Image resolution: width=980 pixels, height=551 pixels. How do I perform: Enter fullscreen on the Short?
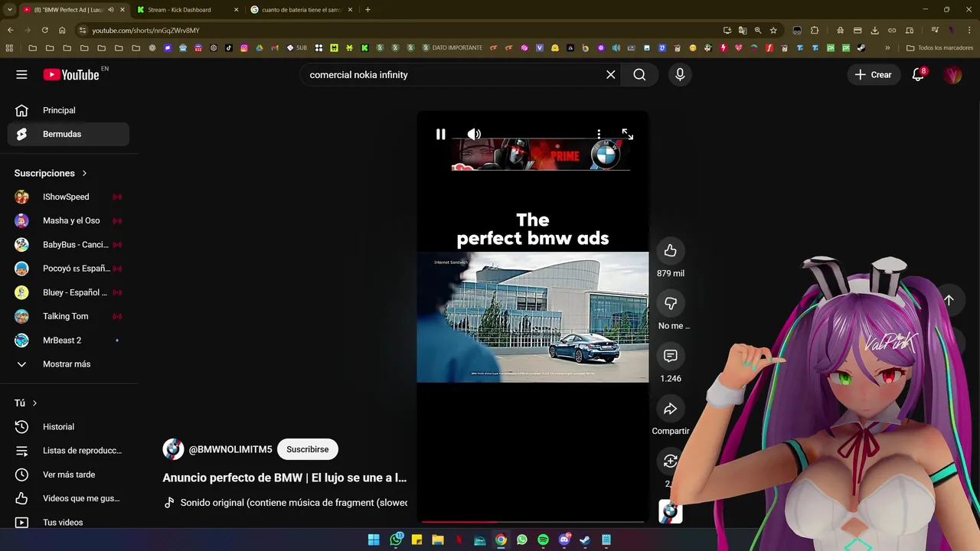(x=627, y=134)
